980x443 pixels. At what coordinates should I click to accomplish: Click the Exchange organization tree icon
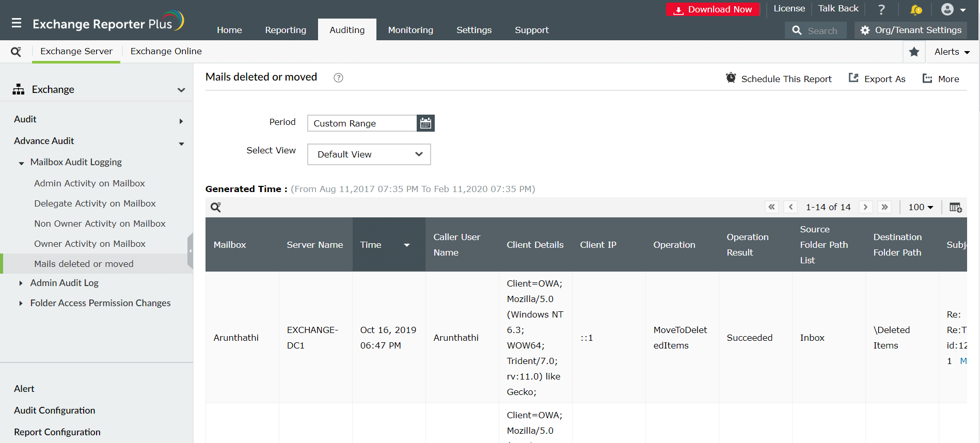(19, 89)
